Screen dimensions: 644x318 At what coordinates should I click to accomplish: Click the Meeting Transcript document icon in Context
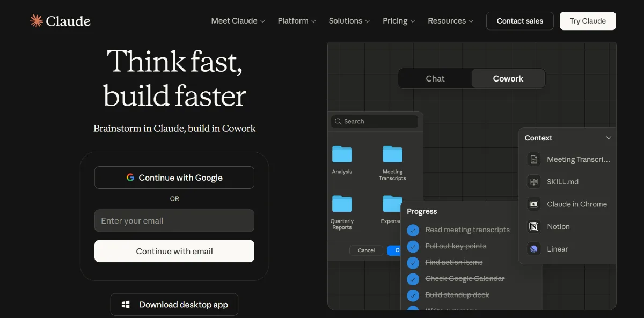533,159
